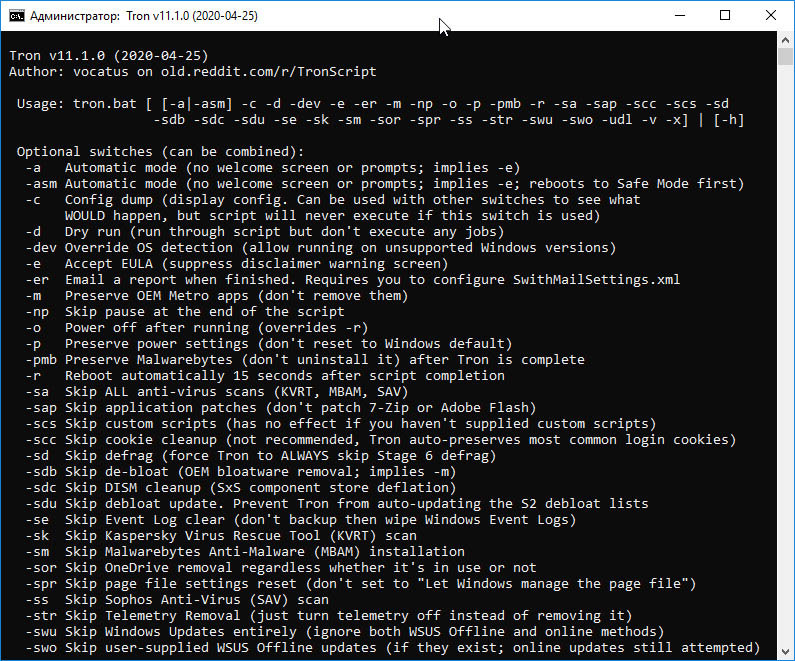
Task: Minimize the Tron console window
Action: (x=680, y=16)
